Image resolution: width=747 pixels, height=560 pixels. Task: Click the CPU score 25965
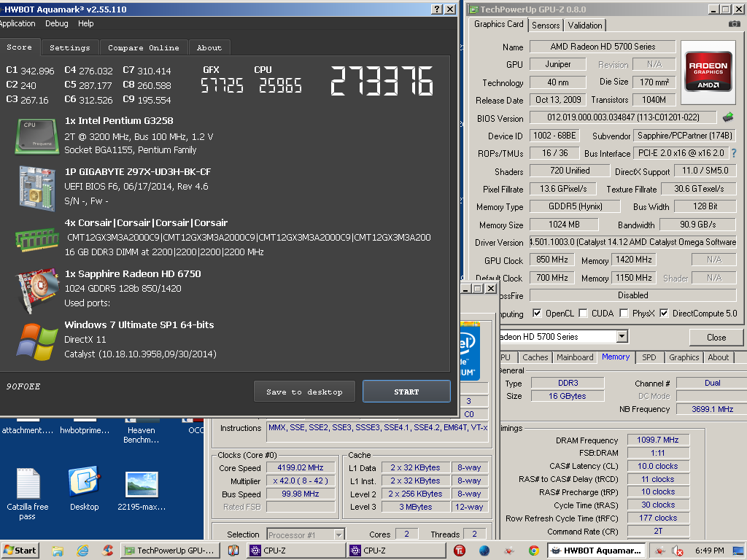(x=280, y=86)
